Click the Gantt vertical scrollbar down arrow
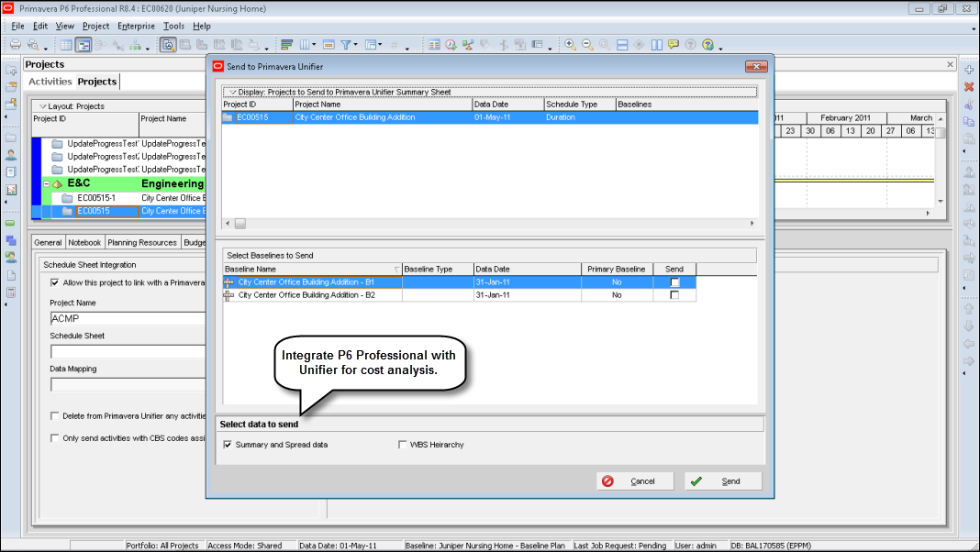The image size is (980, 552). tap(941, 201)
